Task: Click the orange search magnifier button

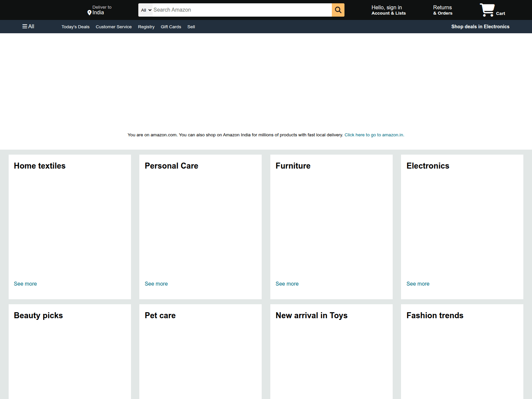Action: [x=338, y=10]
